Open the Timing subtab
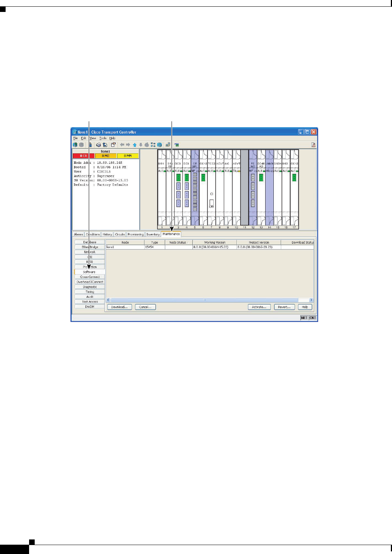The width and height of the screenshot is (392, 554). point(90,292)
